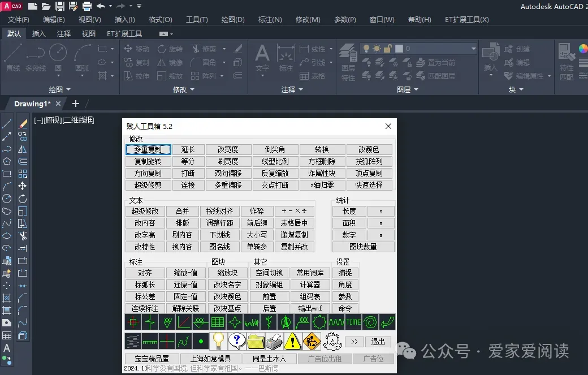This screenshot has width=588, height=375.
Task: Select the Rotate tool in left vertical toolbar
Action: 23,199
